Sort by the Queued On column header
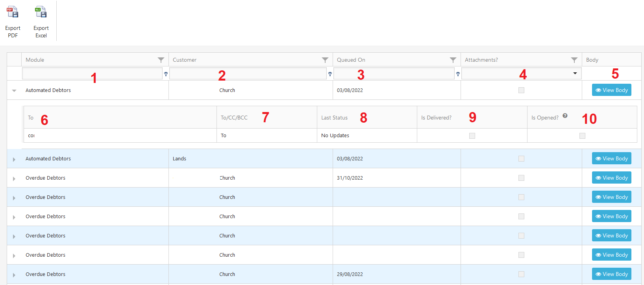The image size is (644, 285). point(351,60)
